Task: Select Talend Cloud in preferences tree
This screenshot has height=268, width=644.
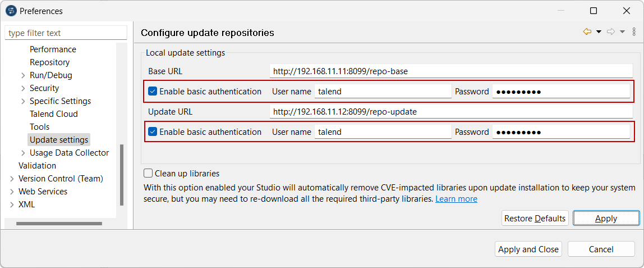Action: [x=54, y=114]
